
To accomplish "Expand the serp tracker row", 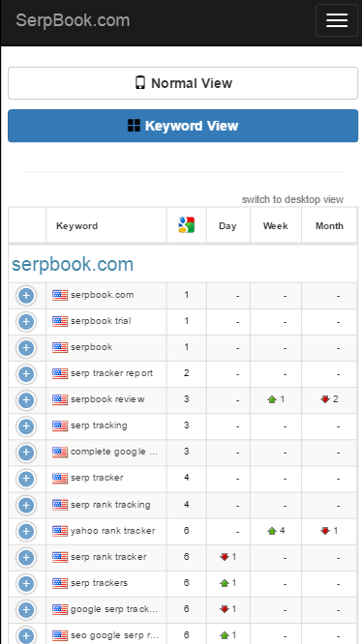I will click(x=26, y=479).
